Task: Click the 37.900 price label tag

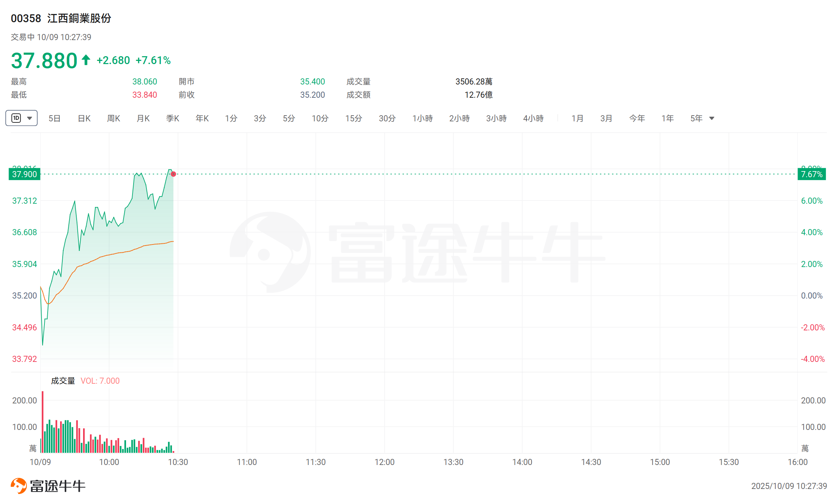Action: 24,174
